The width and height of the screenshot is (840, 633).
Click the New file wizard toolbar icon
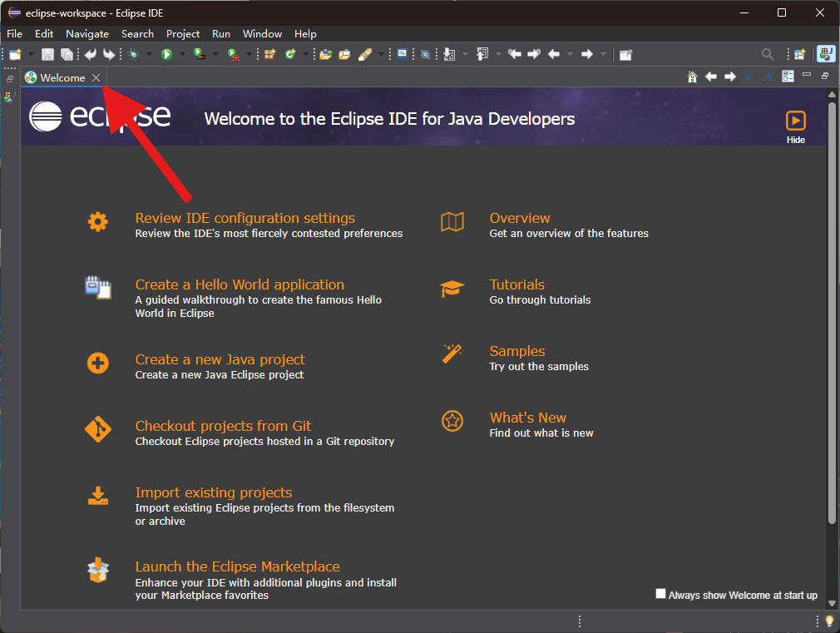click(x=15, y=54)
